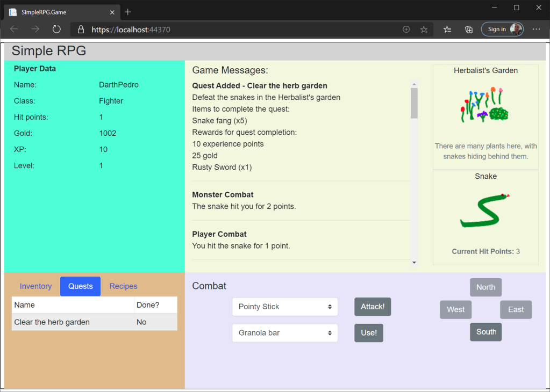Click the browser Back arrow
The height and width of the screenshot is (392, 550).
[x=14, y=30]
